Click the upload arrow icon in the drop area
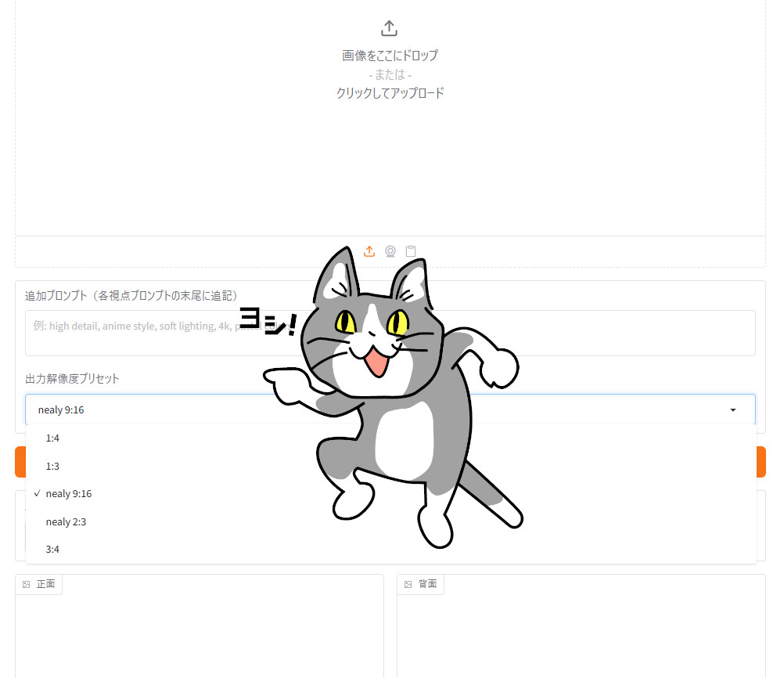 [x=389, y=29]
